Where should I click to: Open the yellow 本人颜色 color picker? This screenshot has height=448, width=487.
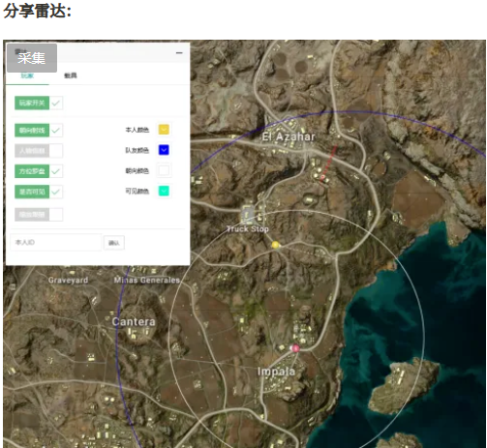(x=164, y=130)
